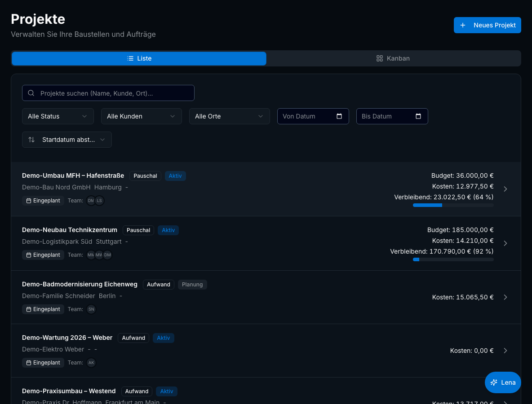Open the Alle Status dropdown

(x=58, y=116)
